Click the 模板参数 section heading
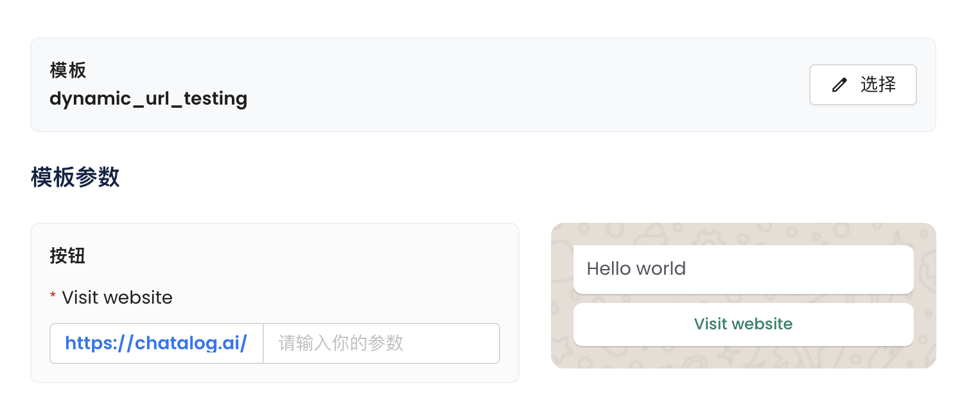 [x=75, y=178]
